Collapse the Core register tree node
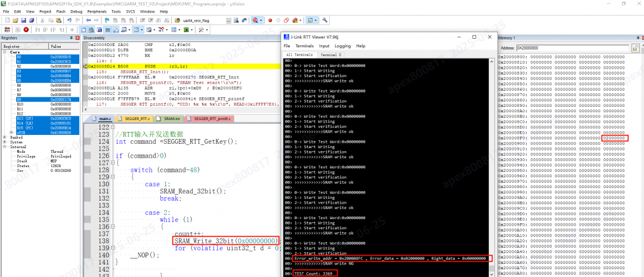Image resolution: width=644 pixels, height=277 pixels. pos(5,52)
